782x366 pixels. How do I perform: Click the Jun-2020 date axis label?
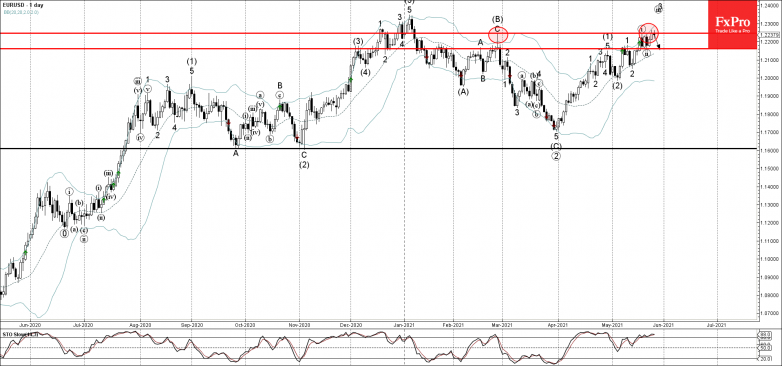pos(31,325)
